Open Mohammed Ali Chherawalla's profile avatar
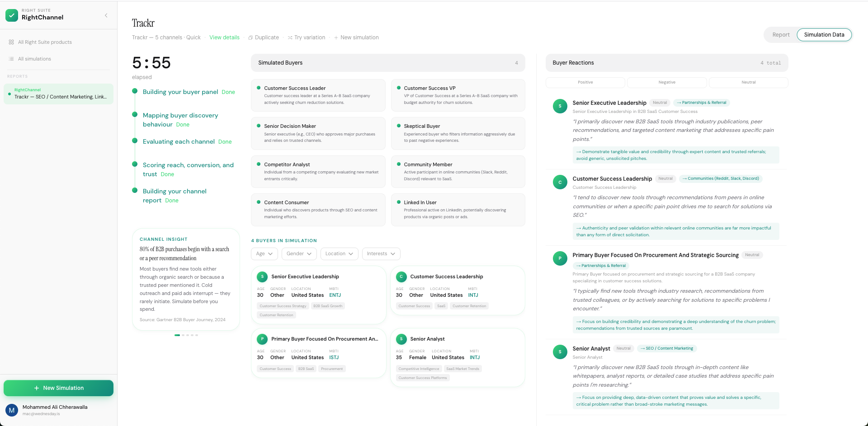This screenshot has height=426, width=868. point(11,410)
